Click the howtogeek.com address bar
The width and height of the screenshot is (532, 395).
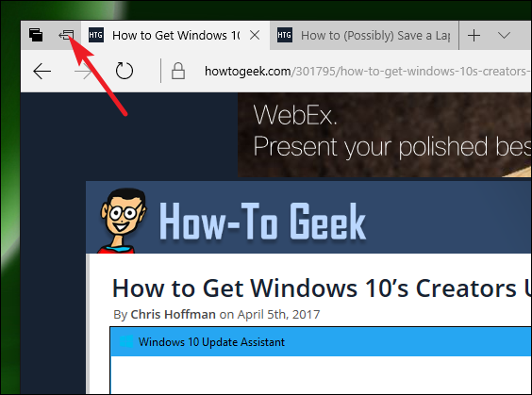[368, 72]
